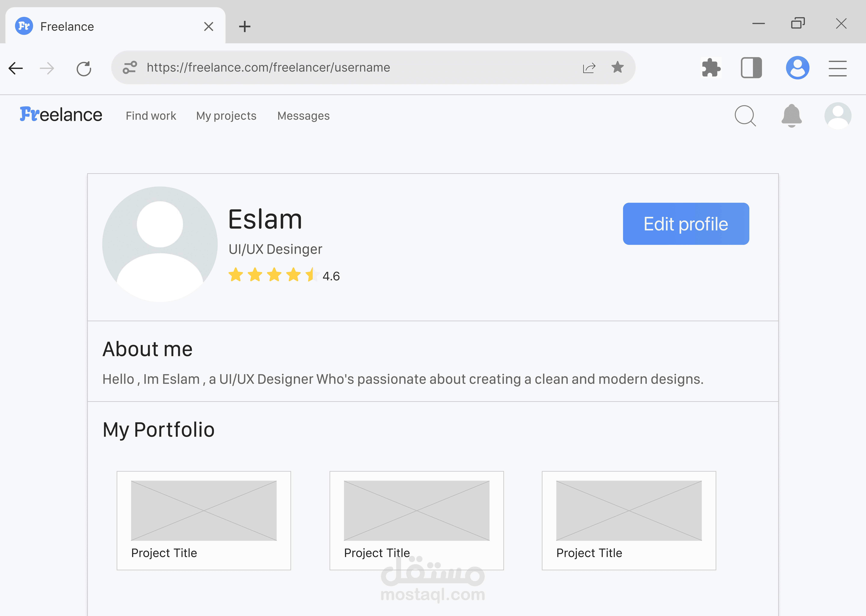Viewport: 866px width, 616px height.
Task: Click the About me heading
Action: click(147, 349)
